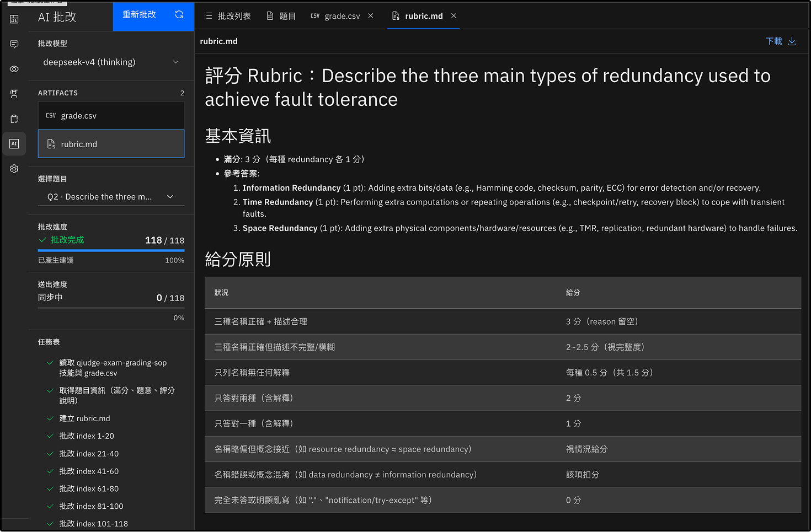Click the 基本資訊 heading
Image resolution: width=811 pixels, height=532 pixels.
[238, 136]
